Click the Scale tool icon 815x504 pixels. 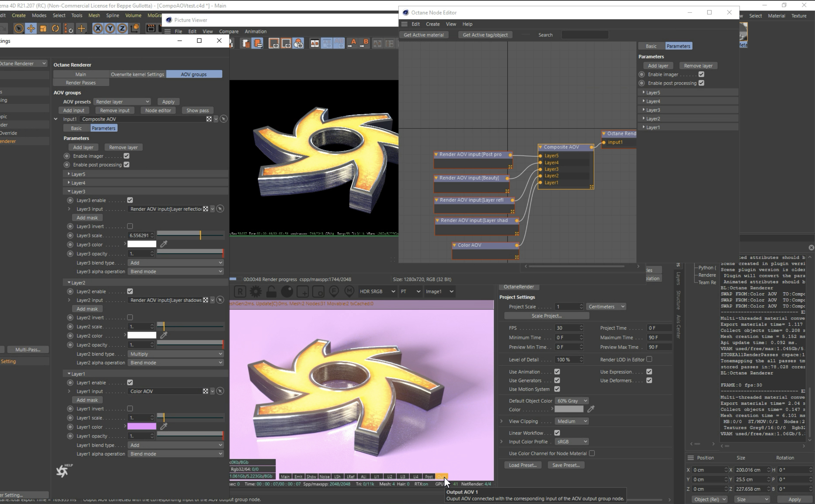43,29
